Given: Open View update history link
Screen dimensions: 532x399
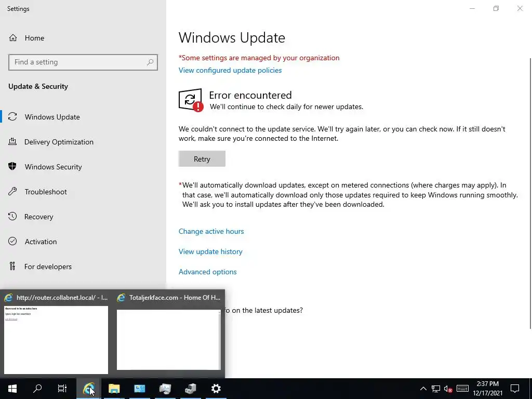Looking at the screenshot, I should (x=210, y=252).
